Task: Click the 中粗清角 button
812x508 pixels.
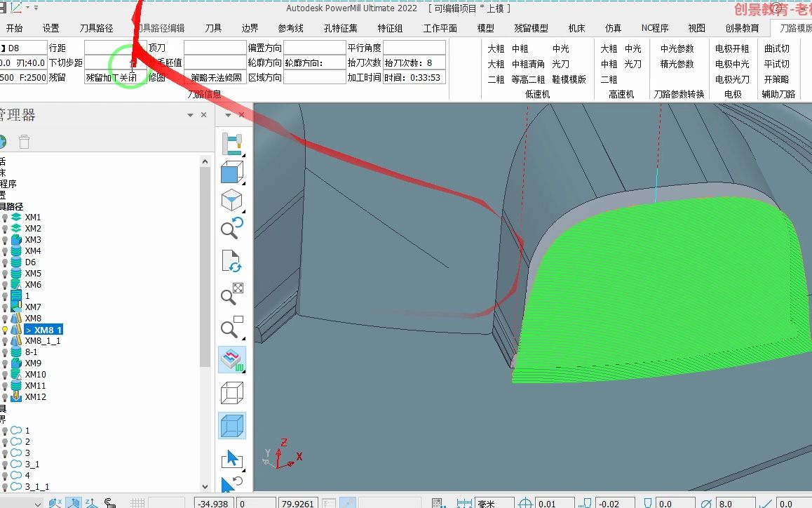Action: (x=528, y=64)
